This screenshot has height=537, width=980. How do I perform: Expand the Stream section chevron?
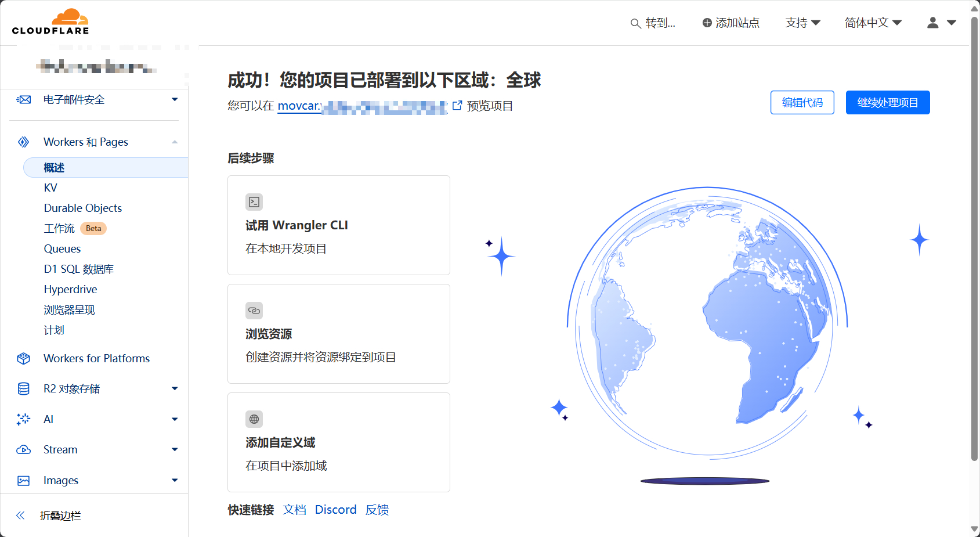point(175,449)
